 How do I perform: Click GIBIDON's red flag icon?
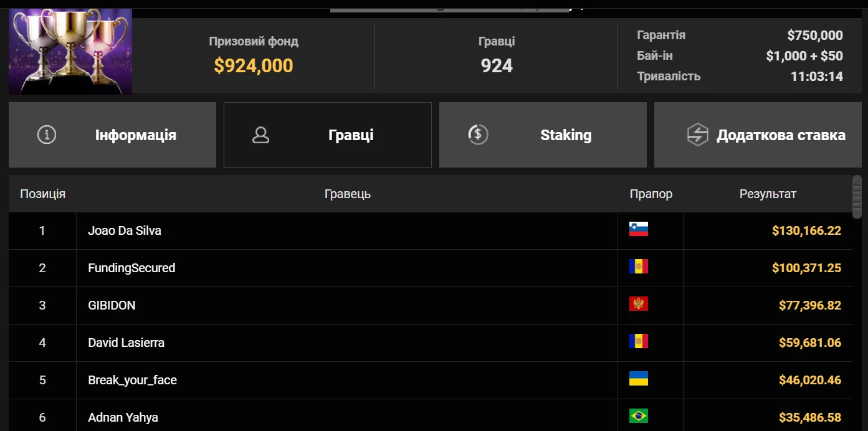pyautogui.click(x=639, y=304)
